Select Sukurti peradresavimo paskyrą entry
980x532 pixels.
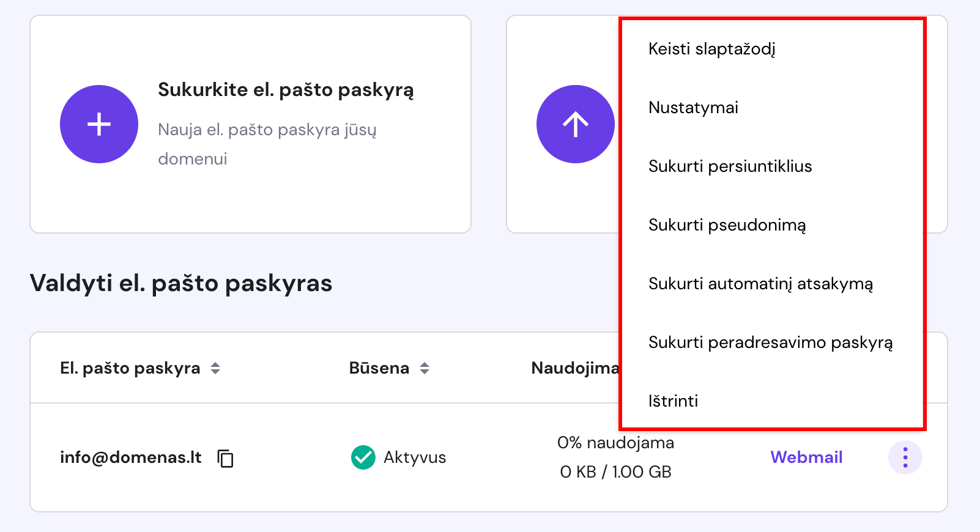(x=770, y=342)
